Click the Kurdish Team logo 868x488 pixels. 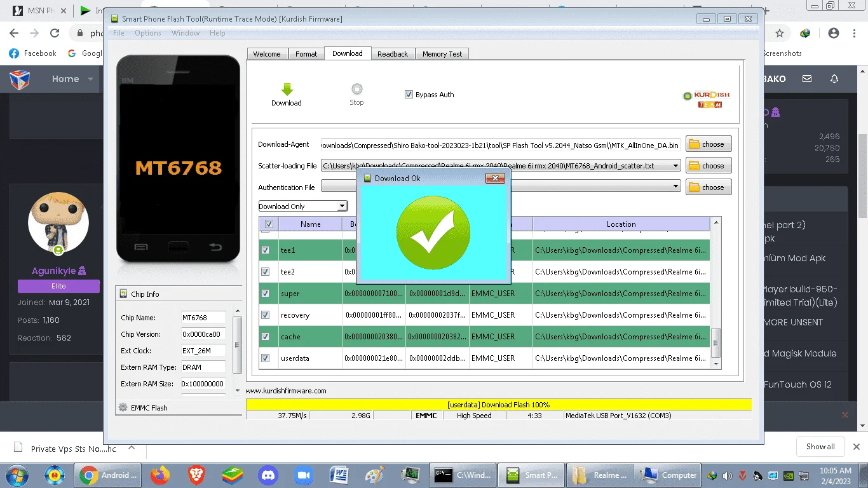click(x=706, y=99)
